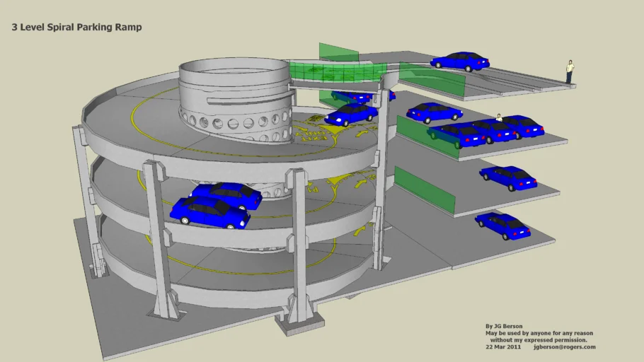Image resolution: width=644 pixels, height=362 pixels.
Task: Click the lone blue car on third deck
Action: (x=507, y=177)
